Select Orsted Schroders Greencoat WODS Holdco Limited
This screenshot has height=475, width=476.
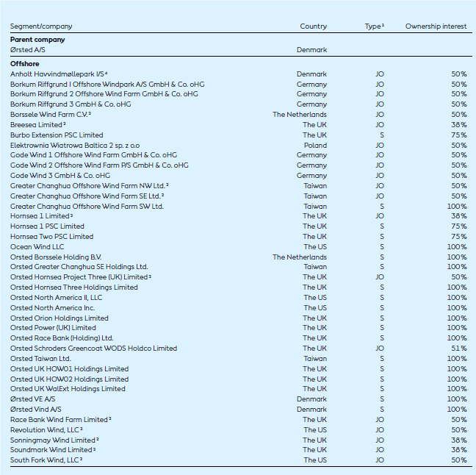click(93, 349)
